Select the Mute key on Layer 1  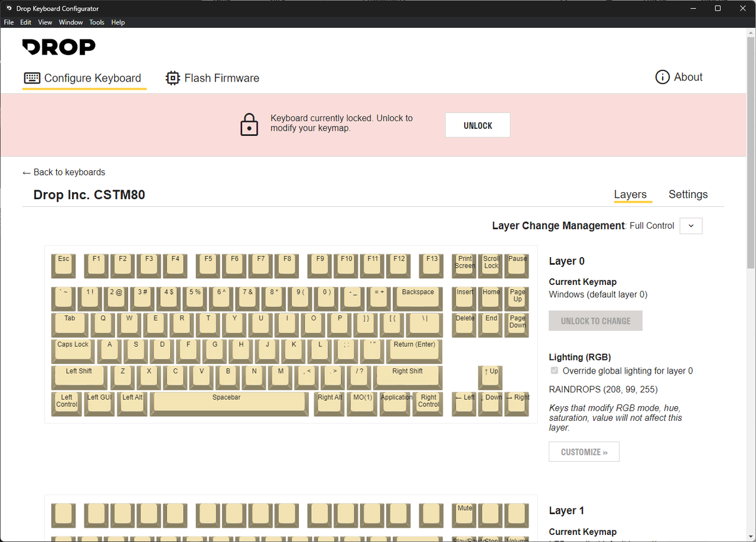tap(465, 515)
